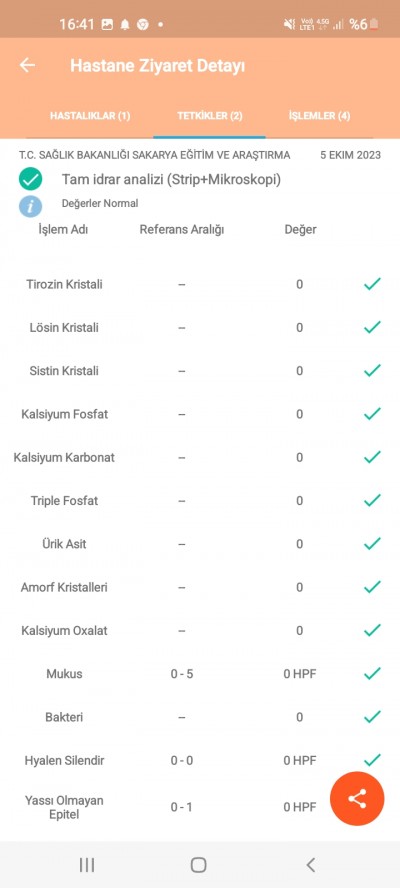The image size is (400, 888).
Task: Select the TETKİKLER (2) tab
Action: pyautogui.click(x=210, y=116)
